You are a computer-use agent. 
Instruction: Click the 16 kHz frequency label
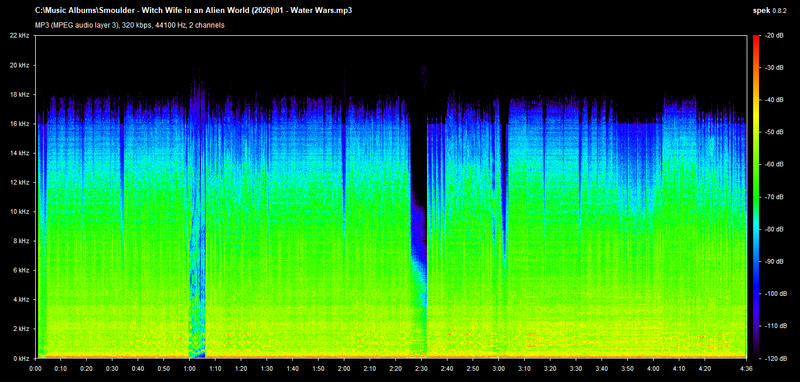pyautogui.click(x=21, y=124)
